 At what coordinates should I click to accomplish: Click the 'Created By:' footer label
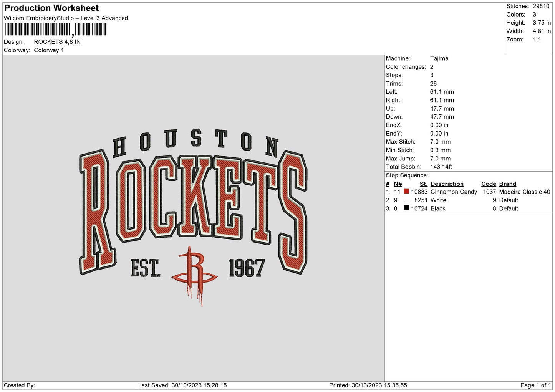point(19,385)
